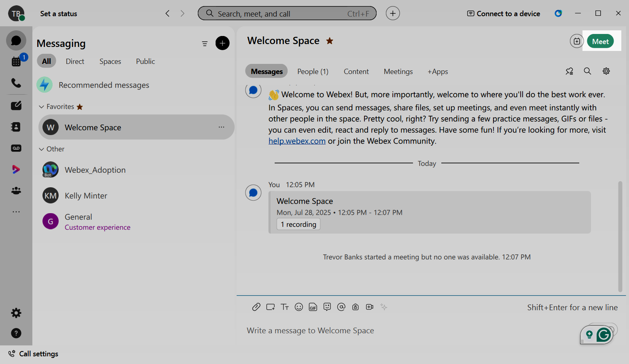Insert a mention with the @ icon
The image size is (629, 364).
[341, 307]
